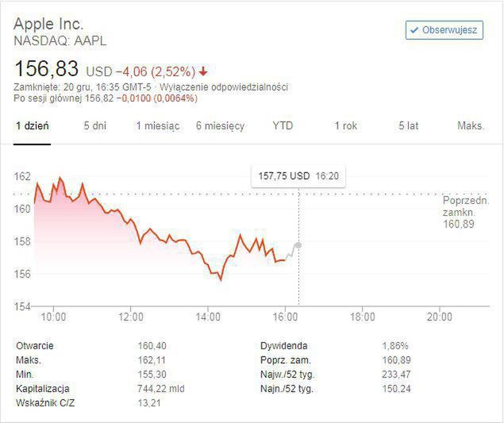The height and width of the screenshot is (423, 504).
Task: Show the 6 miesięcy chart
Action: (x=220, y=126)
